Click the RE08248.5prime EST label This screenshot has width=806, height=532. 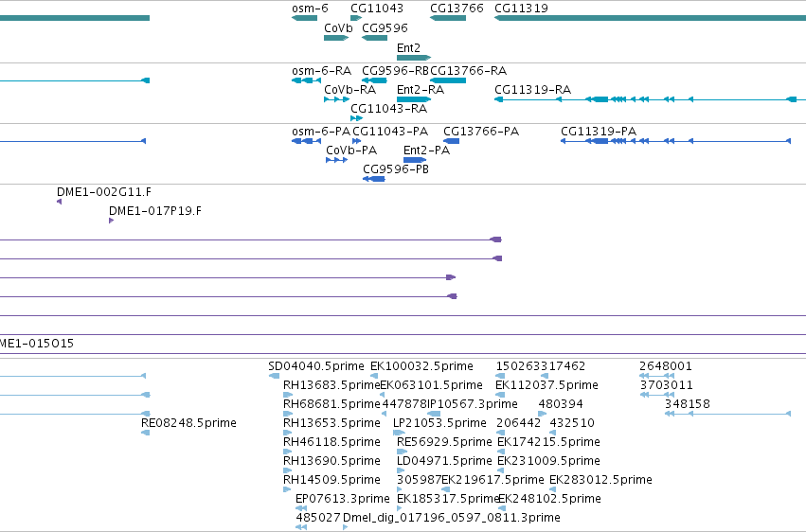188,424
